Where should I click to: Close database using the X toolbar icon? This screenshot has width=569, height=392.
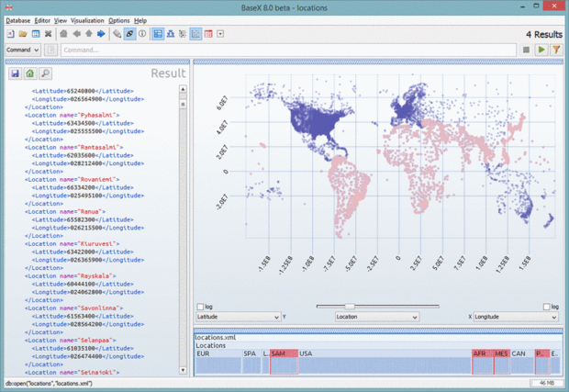point(48,34)
